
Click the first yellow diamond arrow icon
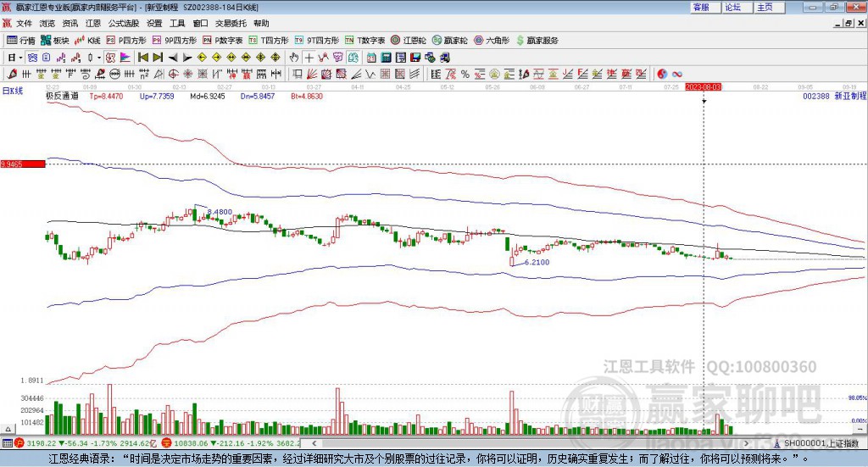coord(202,58)
